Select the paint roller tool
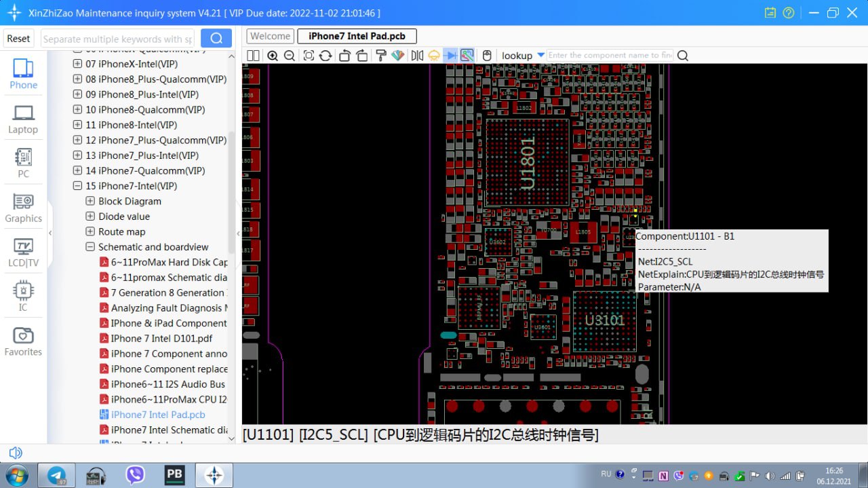 tap(381, 56)
